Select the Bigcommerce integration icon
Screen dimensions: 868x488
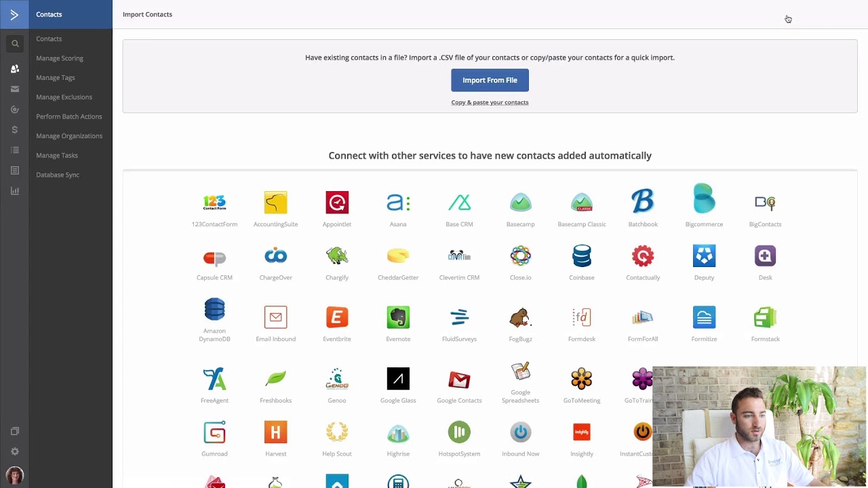tap(704, 199)
